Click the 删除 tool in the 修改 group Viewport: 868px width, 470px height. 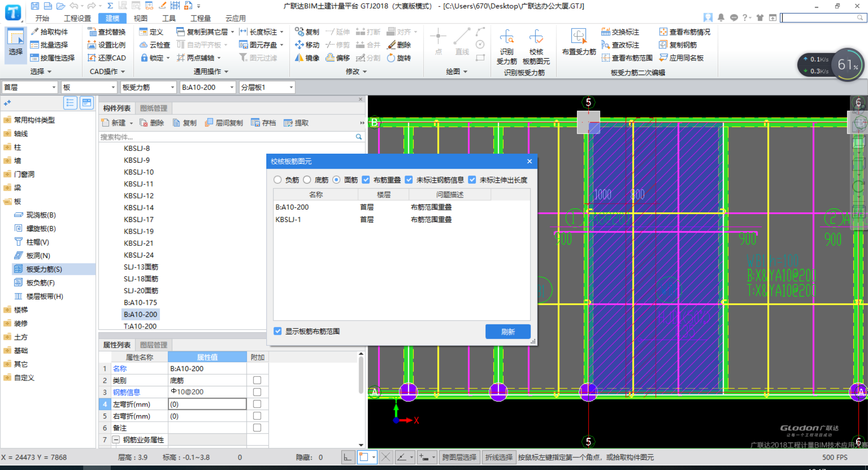399,45
